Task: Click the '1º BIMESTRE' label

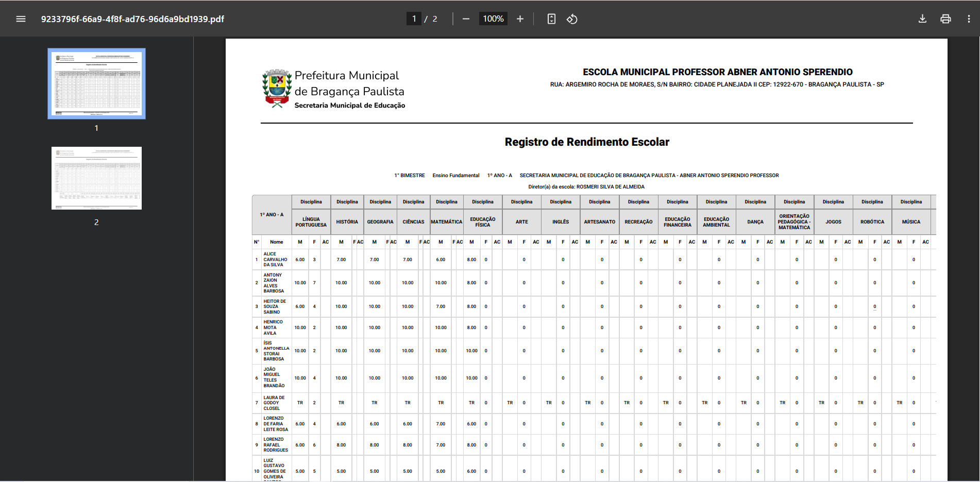Action: (410, 176)
